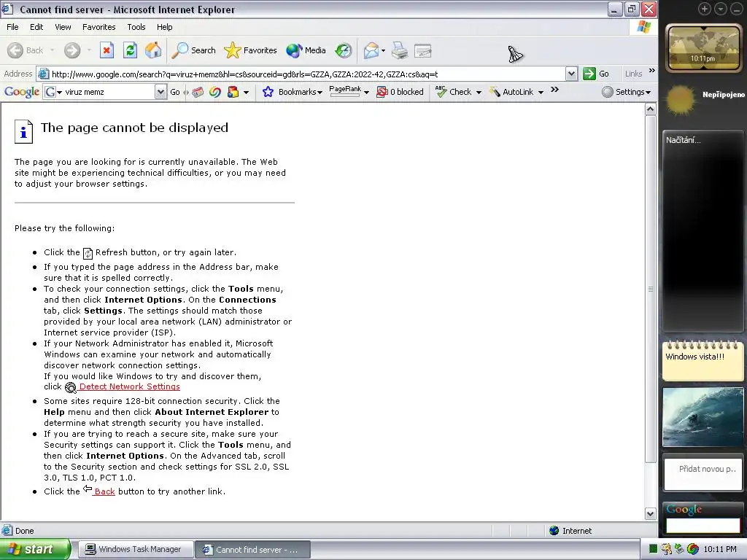Click the Stop loading button with red X
Image resolution: width=747 pixels, height=560 pixels.
(107, 50)
